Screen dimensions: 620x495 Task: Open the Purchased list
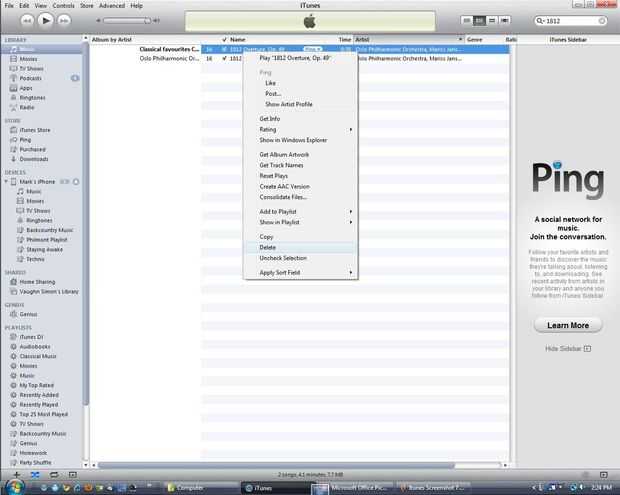coord(32,149)
